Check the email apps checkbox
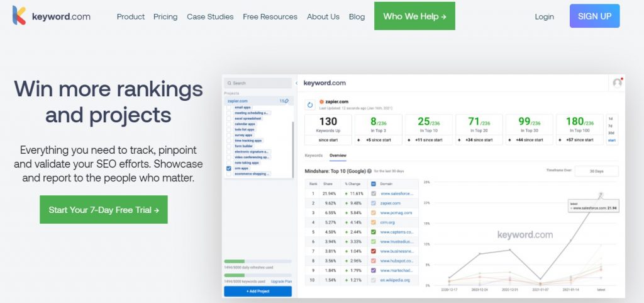644x303 pixels. tap(228, 108)
